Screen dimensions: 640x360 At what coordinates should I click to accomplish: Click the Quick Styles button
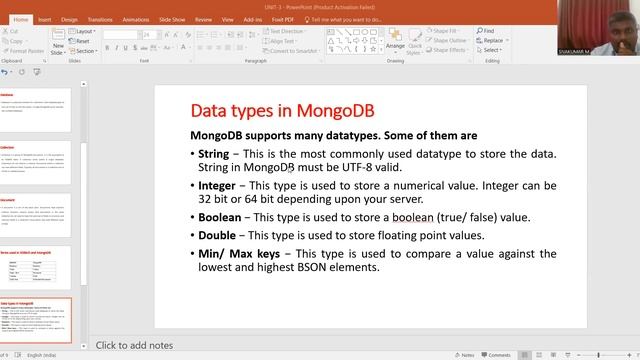pyautogui.click(x=414, y=42)
